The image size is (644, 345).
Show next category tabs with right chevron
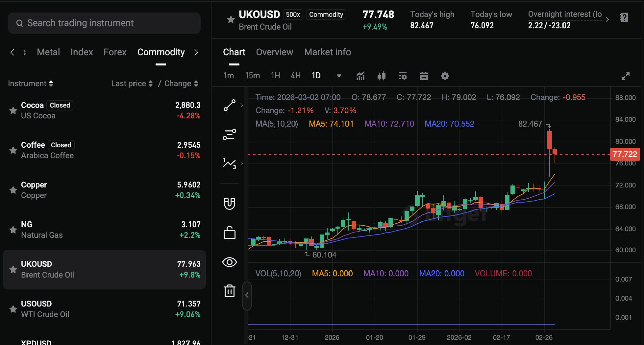pyautogui.click(x=196, y=52)
